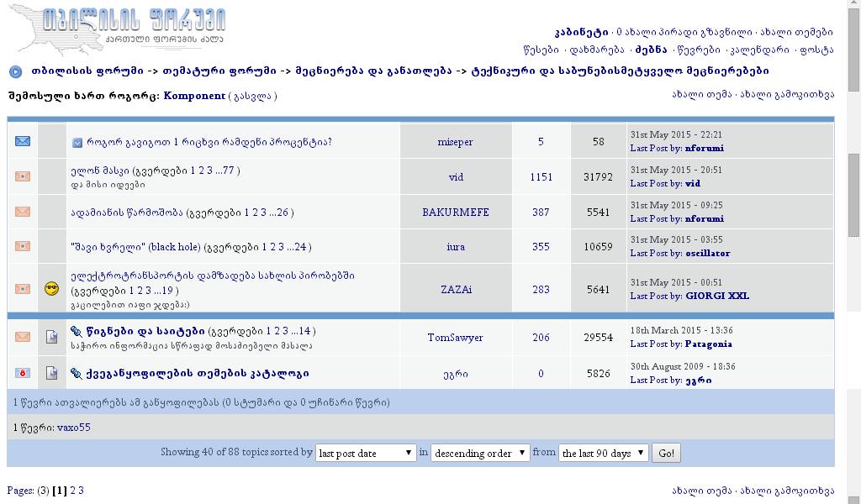Click the sunglasses smiley icon in the ZAZAi row
This screenshot has height=504, width=861.
(51, 288)
